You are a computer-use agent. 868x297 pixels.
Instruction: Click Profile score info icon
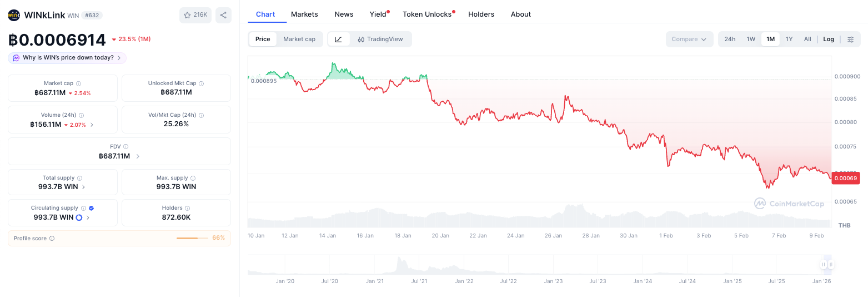click(52, 238)
